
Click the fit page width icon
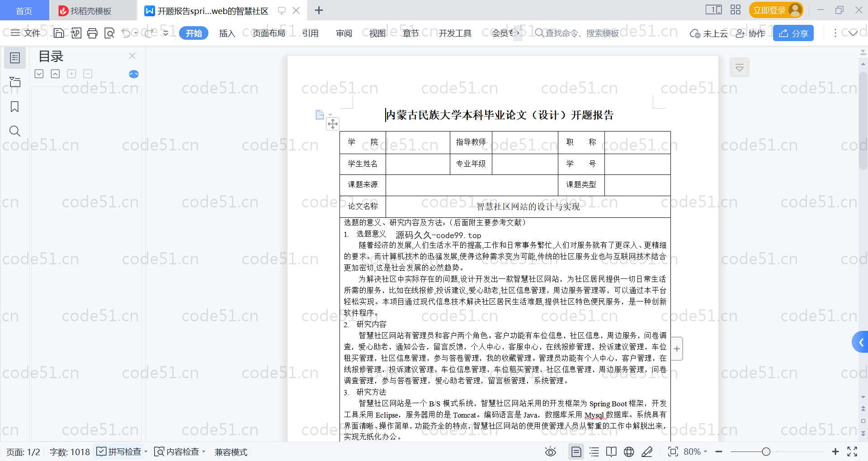(x=673, y=452)
